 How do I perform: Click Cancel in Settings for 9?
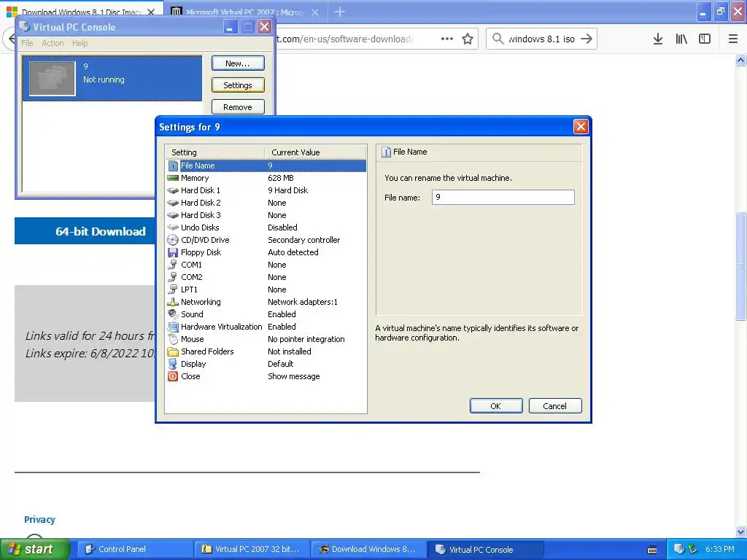point(555,406)
